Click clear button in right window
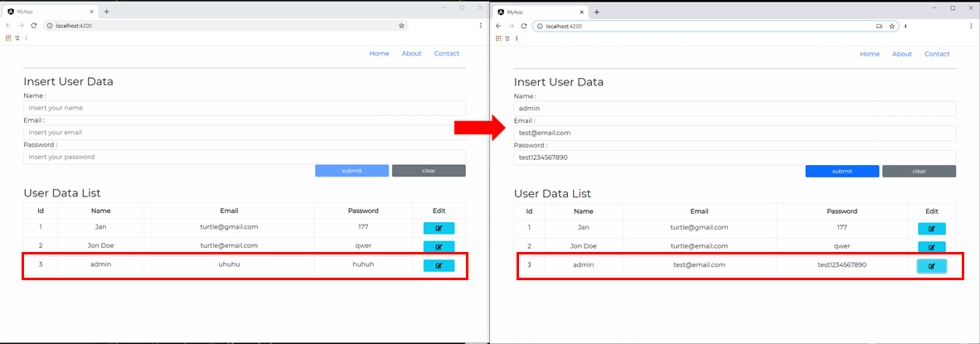This screenshot has width=980, height=344. tap(919, 171)
